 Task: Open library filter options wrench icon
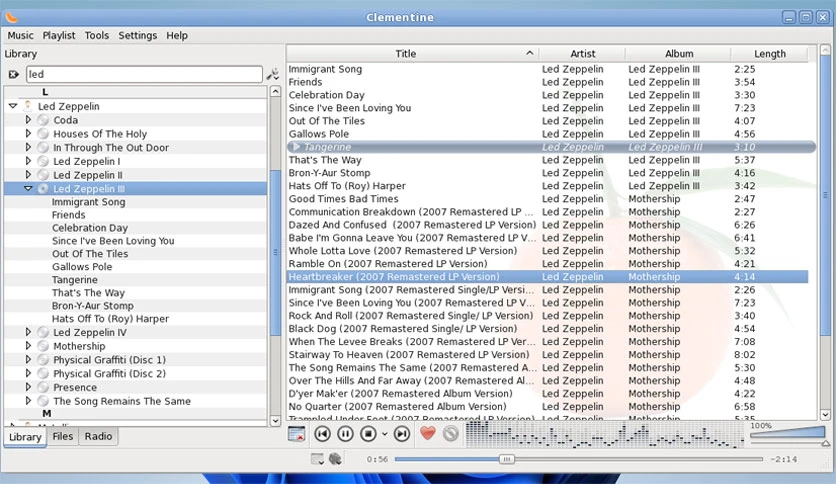coord(273,74)
